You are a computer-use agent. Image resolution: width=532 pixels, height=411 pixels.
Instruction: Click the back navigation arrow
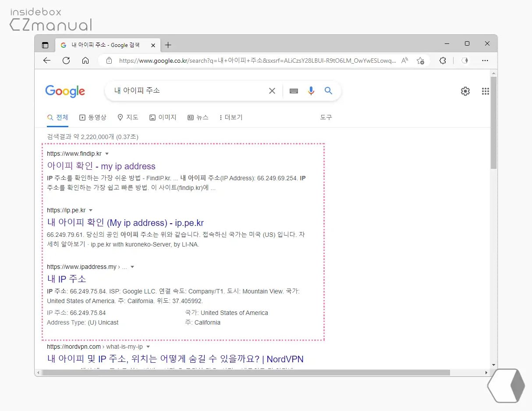click(x=47, y=61)
